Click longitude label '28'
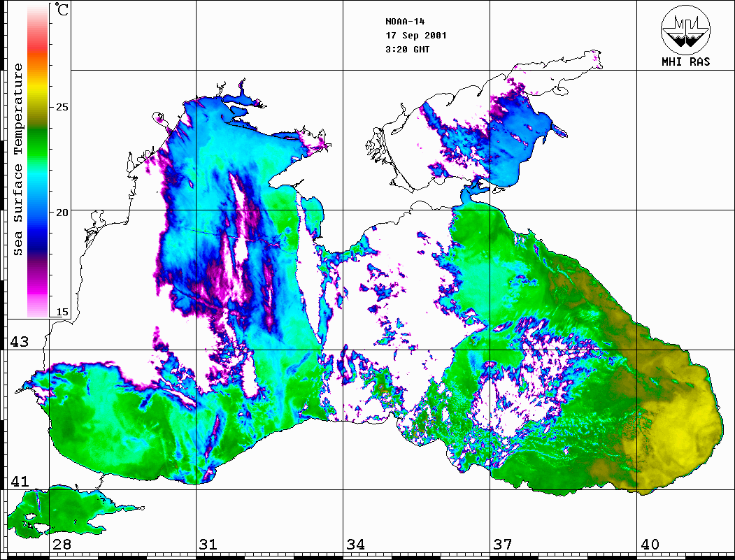Viewport: 735px width, 560px height. pos(62,544)
